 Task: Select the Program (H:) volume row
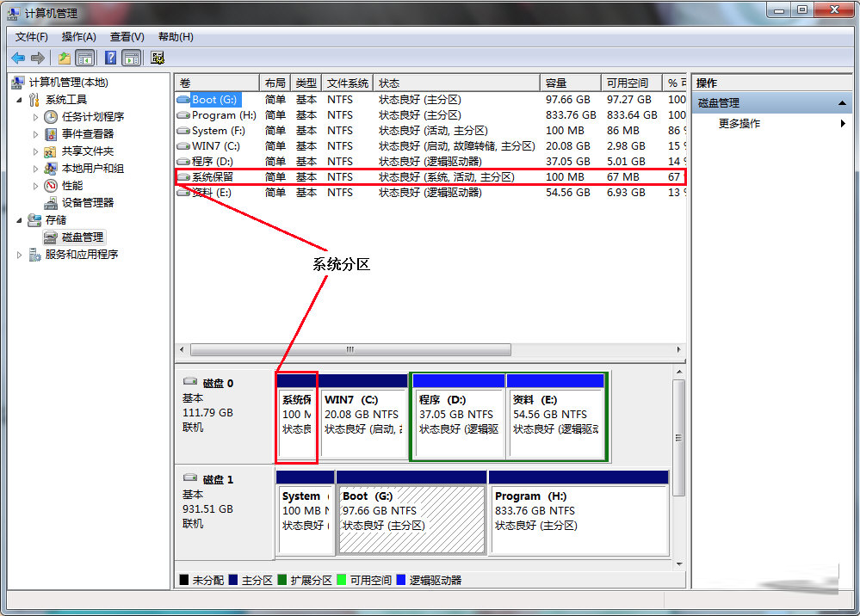(x=224, y=115)
